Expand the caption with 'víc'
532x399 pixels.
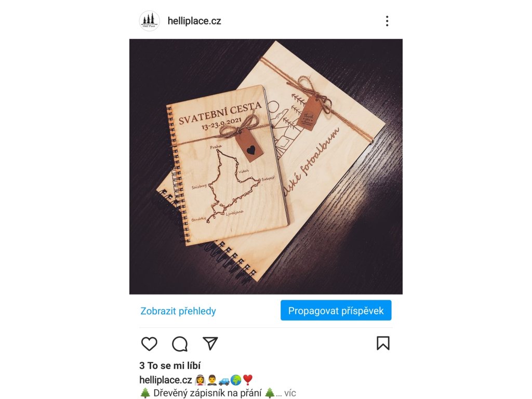point(290,393)
